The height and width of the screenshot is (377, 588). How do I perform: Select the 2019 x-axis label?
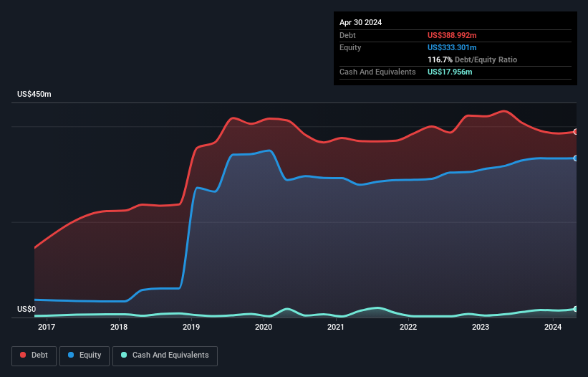pos(191,327)
